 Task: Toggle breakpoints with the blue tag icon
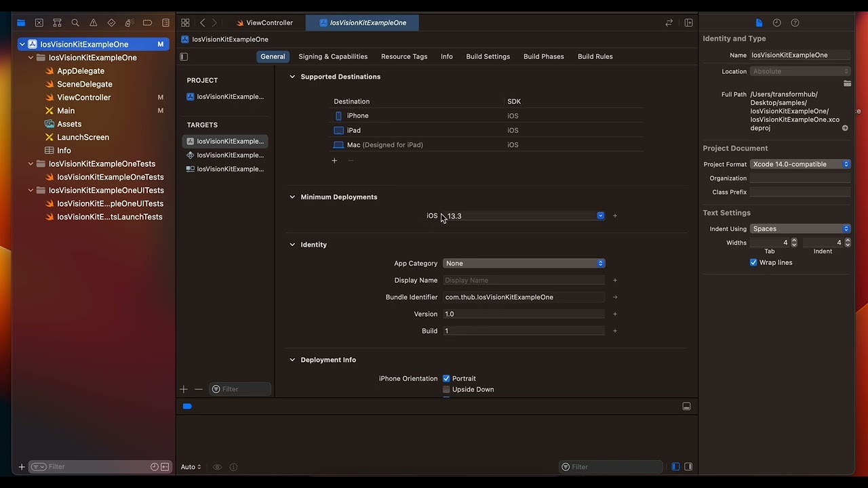pyautogui.click(x=187, y=406)
